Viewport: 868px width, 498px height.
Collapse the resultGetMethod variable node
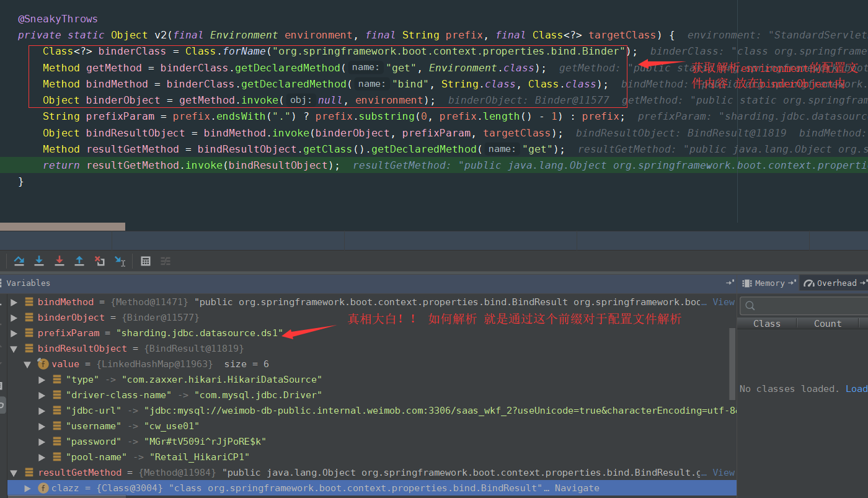point(14,473)
